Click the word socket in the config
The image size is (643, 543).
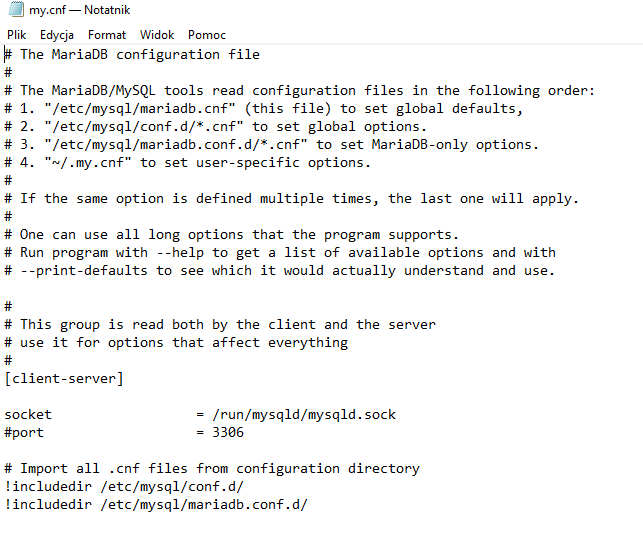(28, 414)
